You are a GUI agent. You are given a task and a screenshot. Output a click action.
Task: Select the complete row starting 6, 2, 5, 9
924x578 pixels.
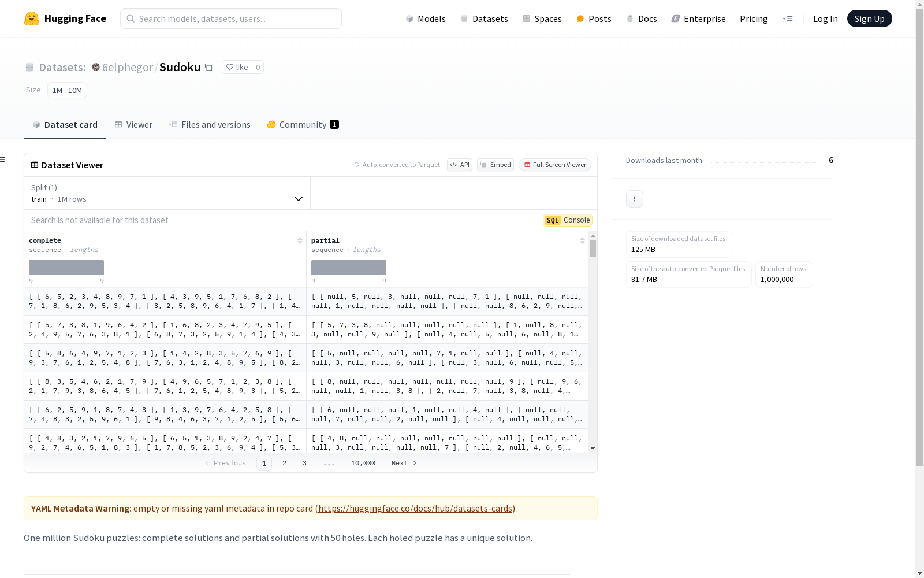pos(165,414)
